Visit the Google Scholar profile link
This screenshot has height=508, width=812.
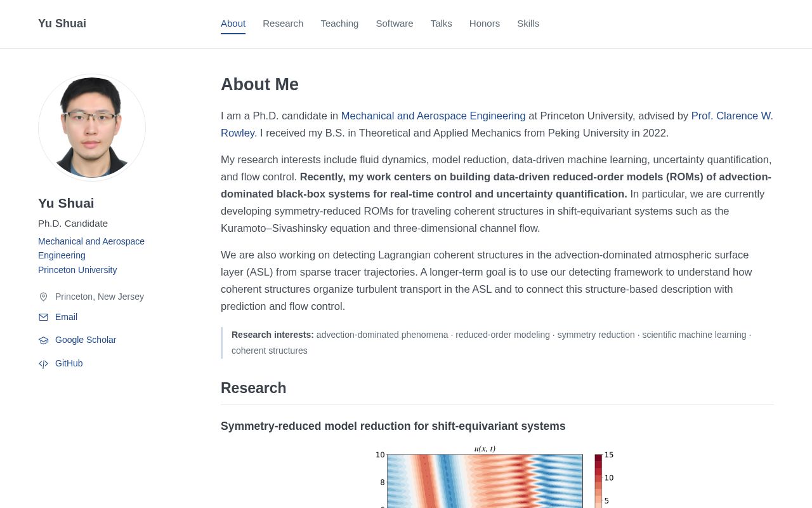86,340
